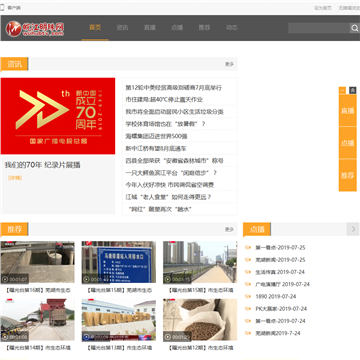
Task: Open news 江城"老人食堂"如何走得更远？
Action: (168, 197)
